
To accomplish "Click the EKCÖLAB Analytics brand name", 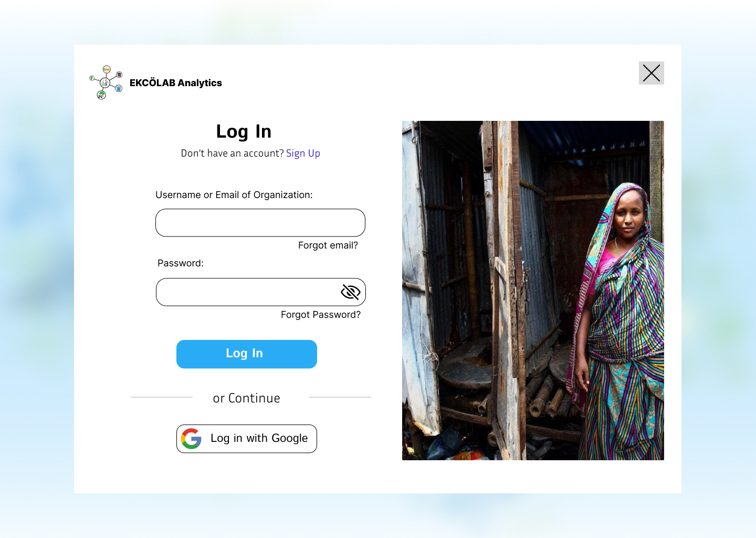I will [176, 83].
